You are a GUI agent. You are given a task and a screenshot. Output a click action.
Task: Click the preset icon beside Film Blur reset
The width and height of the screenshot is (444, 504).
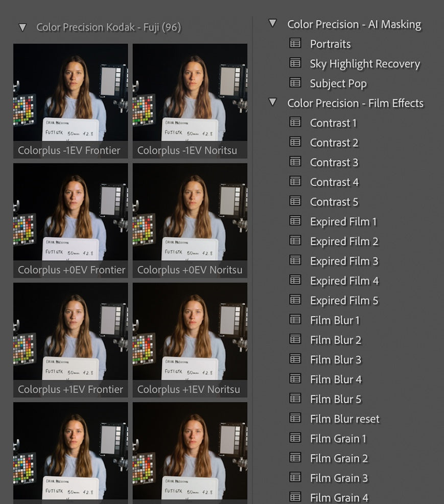pyautogui.click(x=295, y=418)
